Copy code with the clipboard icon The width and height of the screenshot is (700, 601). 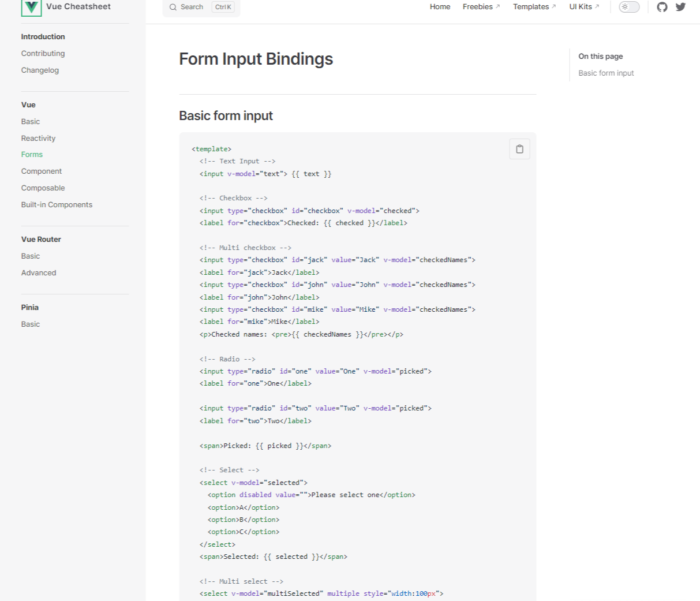519,149
